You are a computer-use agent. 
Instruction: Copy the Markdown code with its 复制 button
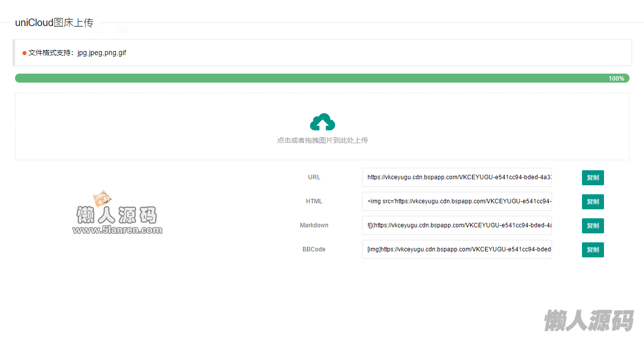(x=592, y=226)
